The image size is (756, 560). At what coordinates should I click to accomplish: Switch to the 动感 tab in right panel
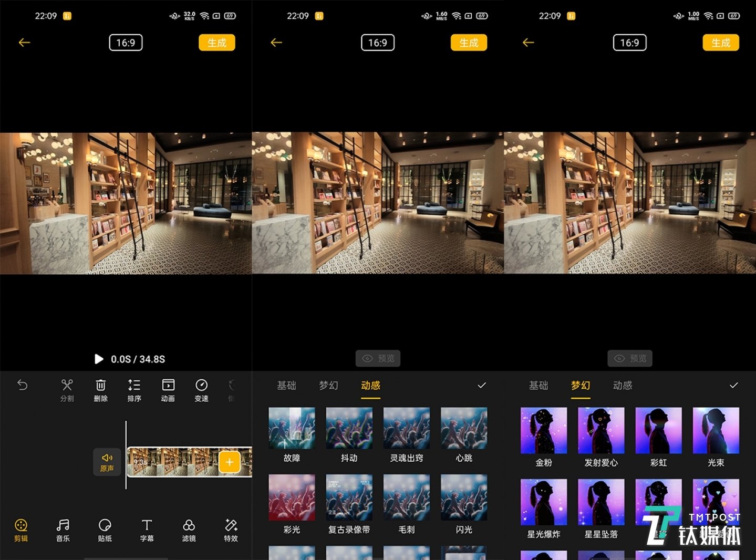pyautogui.click(x=622, y=386)
